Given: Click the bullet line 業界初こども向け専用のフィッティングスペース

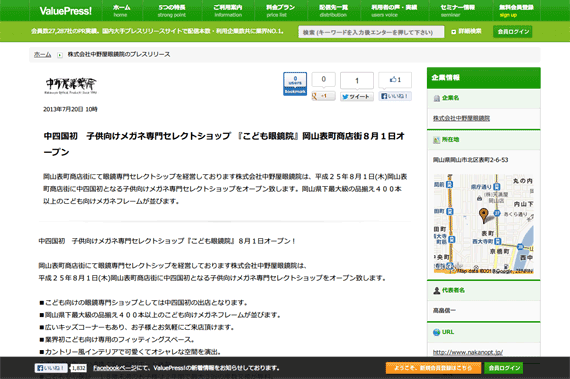Looking at the screenshot, I should tap(117, 340).
